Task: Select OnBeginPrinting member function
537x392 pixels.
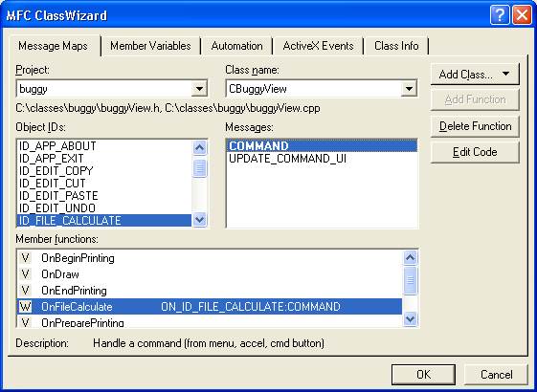Action: pos(210,258)
